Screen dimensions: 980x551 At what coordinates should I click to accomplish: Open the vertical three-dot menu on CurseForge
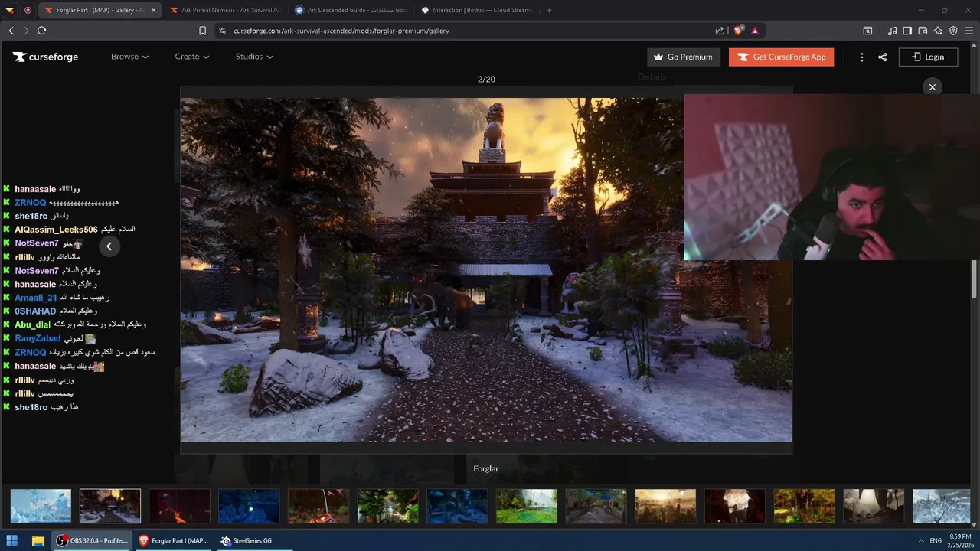click(x=862, y=57)
